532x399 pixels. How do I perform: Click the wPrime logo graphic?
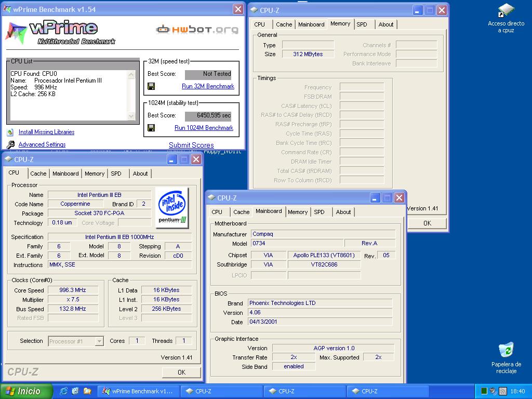tap(60, 33)
